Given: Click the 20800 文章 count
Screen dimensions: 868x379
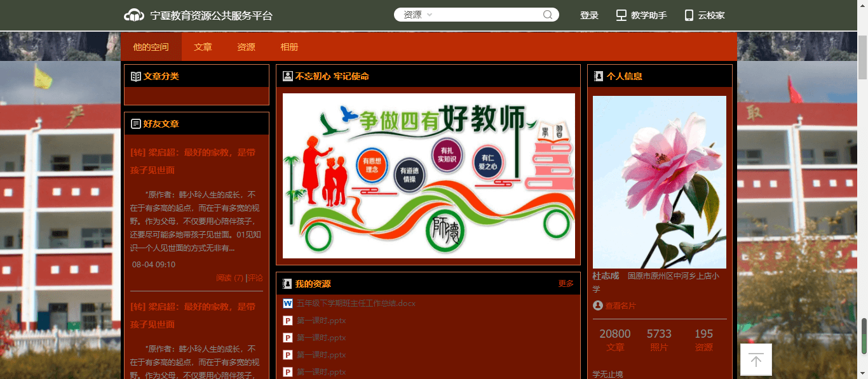Looking at the screenshot, I should [614, 334].
